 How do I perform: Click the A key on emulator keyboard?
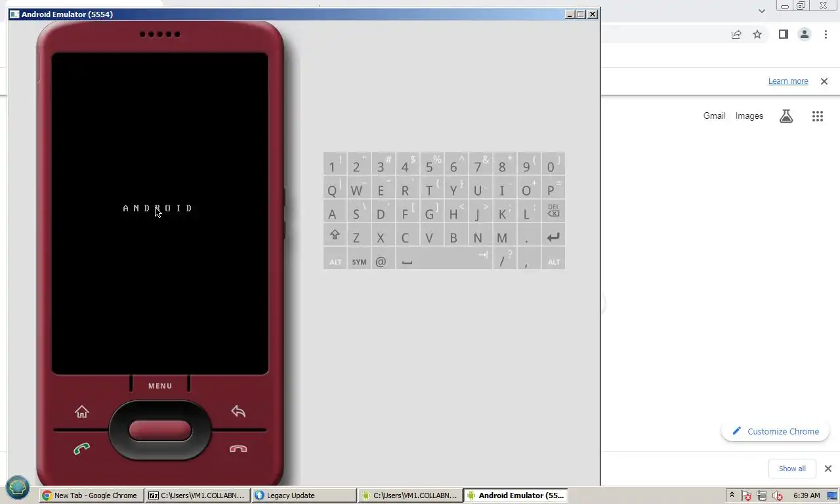[335, 212]
